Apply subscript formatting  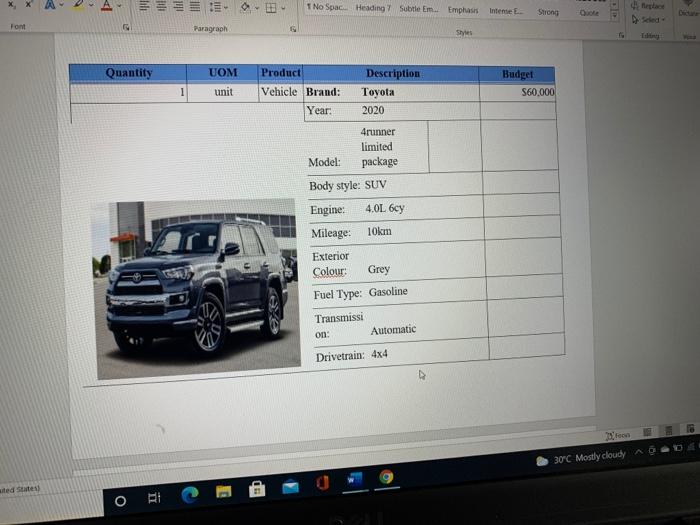(11, 4)
